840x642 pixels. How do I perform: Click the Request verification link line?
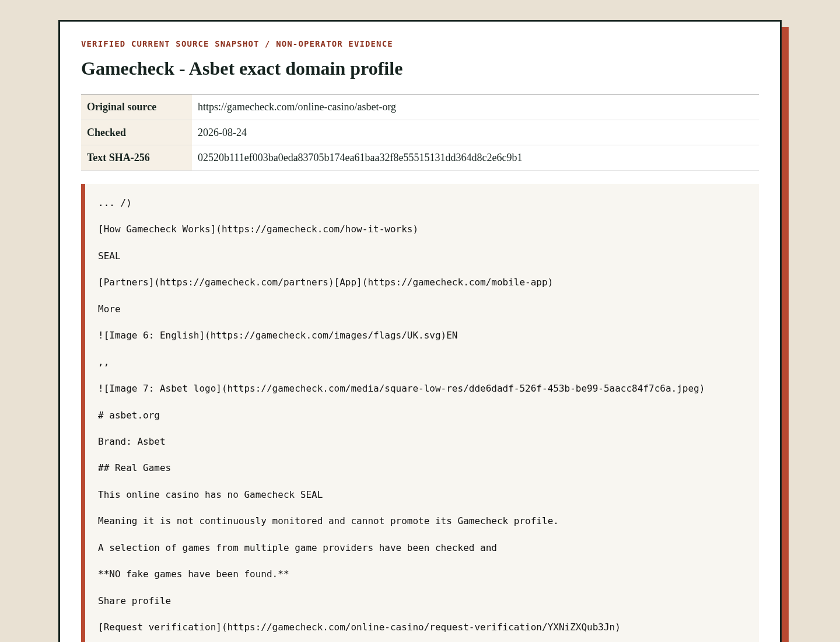359,627
